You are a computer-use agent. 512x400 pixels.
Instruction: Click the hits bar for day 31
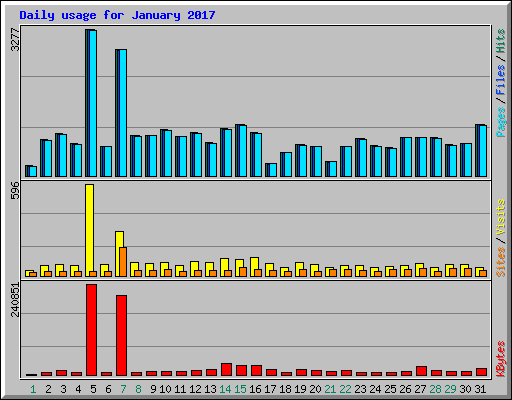click(x=481, y=151)
